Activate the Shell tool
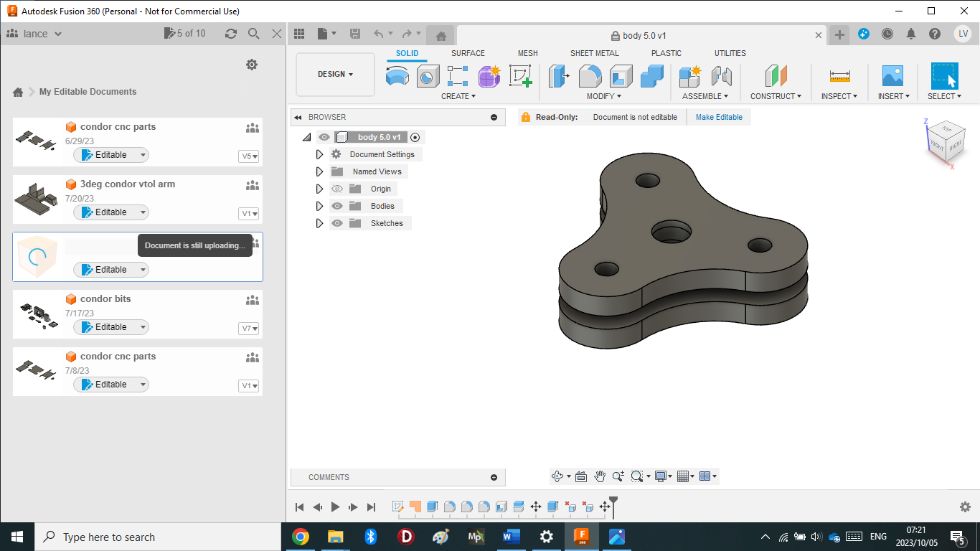 [x=621, y=76]
